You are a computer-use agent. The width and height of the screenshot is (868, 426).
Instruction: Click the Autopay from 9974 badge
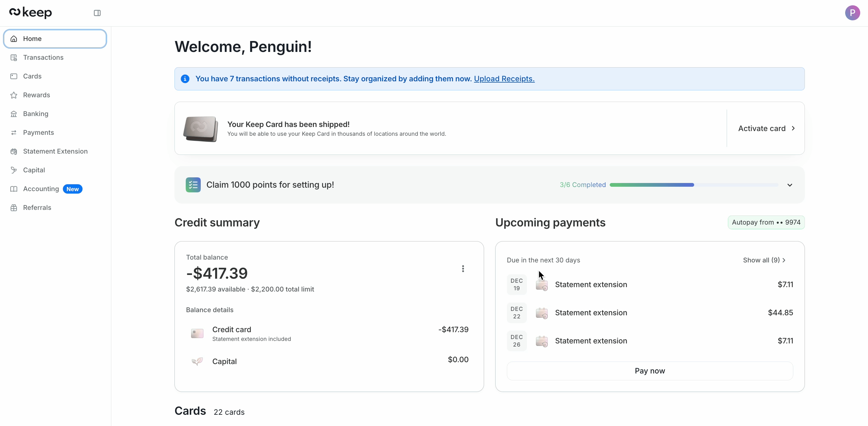(765, 222)
